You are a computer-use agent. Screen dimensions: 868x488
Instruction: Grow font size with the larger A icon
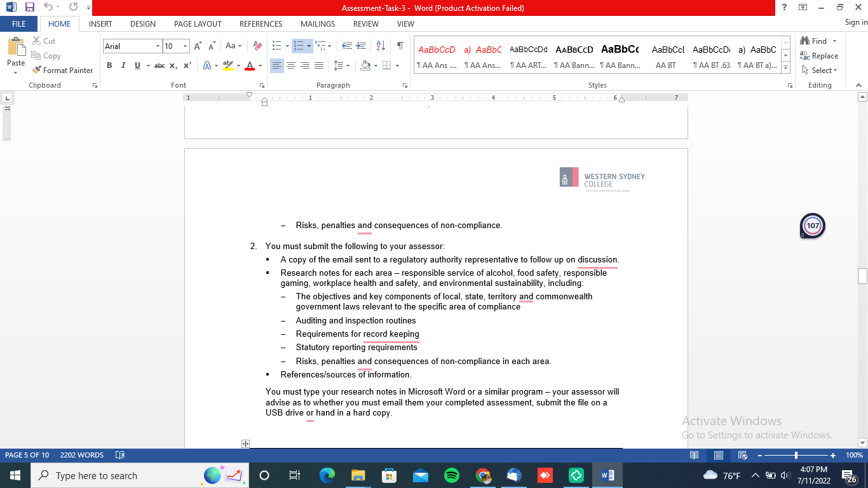(198, 46)
